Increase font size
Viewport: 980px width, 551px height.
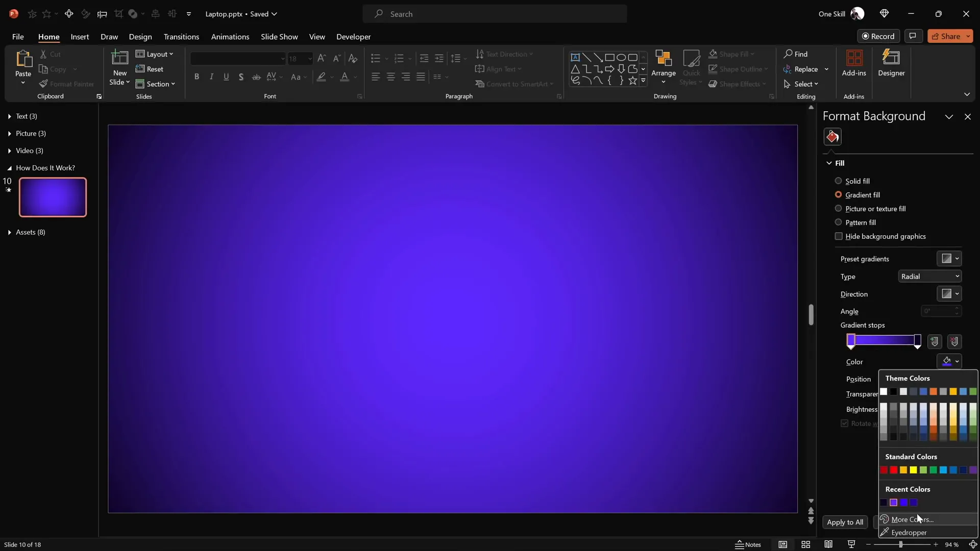coord(322,58)
